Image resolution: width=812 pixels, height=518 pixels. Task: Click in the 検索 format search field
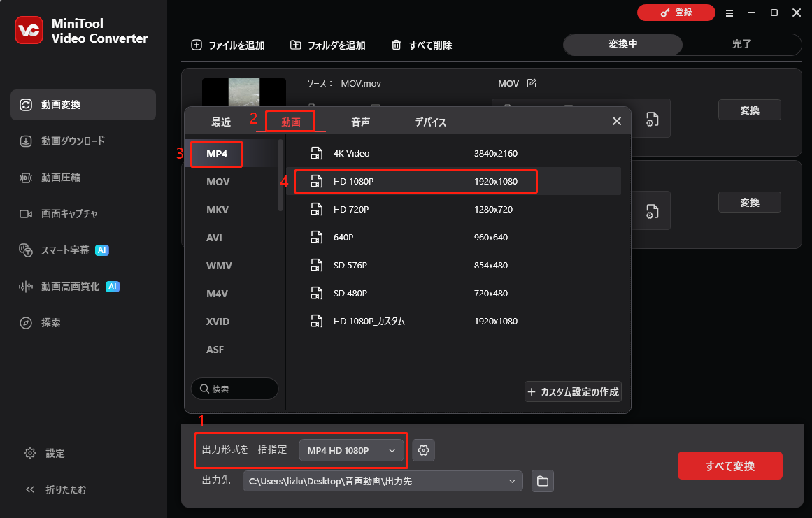point(234,389)
